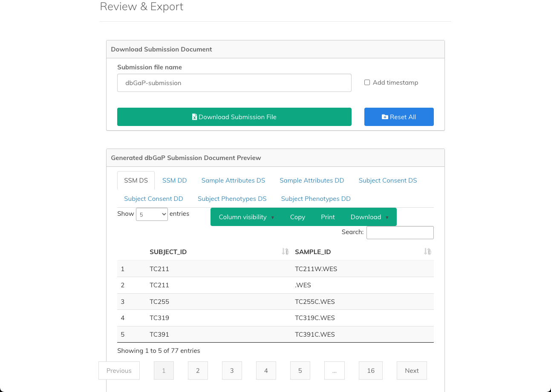Select the Subject Consent DS tab

point(388,180)
